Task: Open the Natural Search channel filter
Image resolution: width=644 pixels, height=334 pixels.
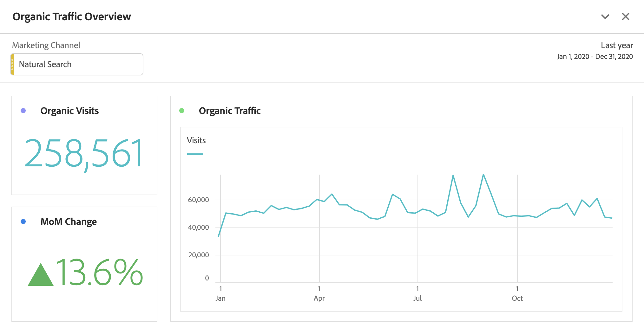Action: click(x=77, y=64)
